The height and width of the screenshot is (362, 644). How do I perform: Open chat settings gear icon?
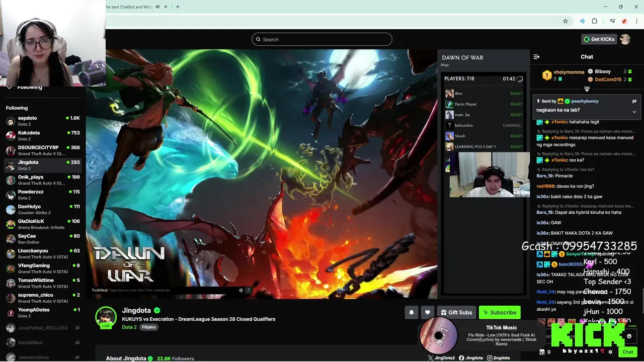tap(610, 352)
